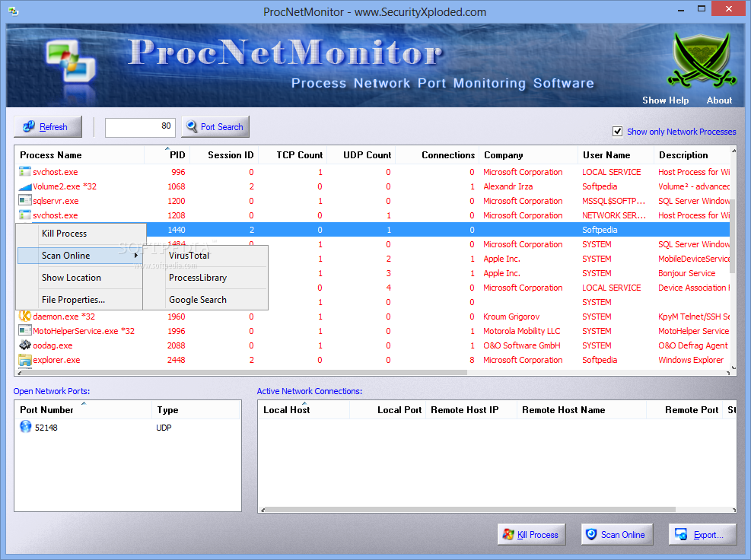Expand Scan Online submenu entry

click(x=81, y=256)
